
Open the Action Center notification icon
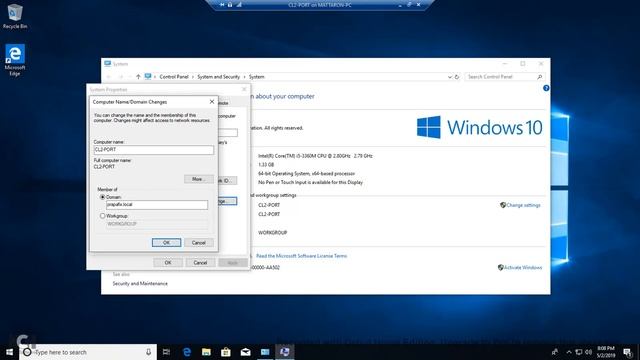point(628,352)
